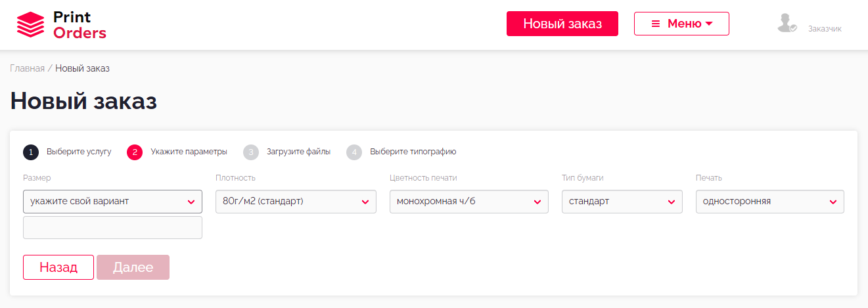Open the Размер dropdown
The image size is (868, 308).
point(112,202)
